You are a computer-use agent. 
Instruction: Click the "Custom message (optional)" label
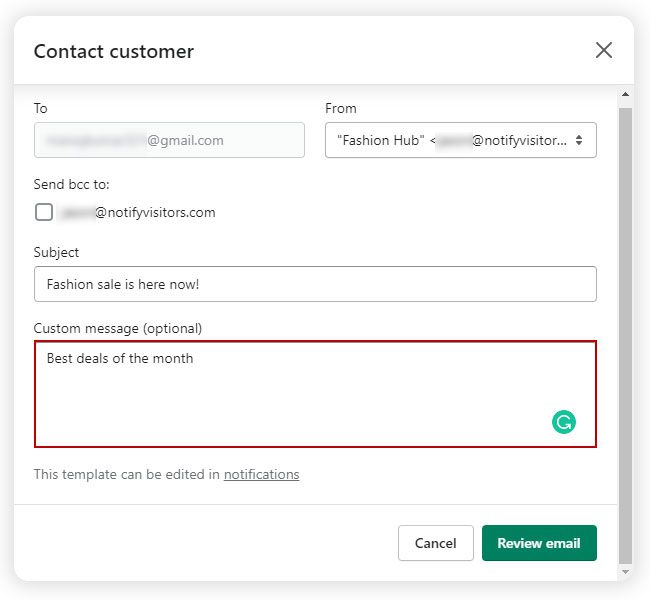(118, 328)
